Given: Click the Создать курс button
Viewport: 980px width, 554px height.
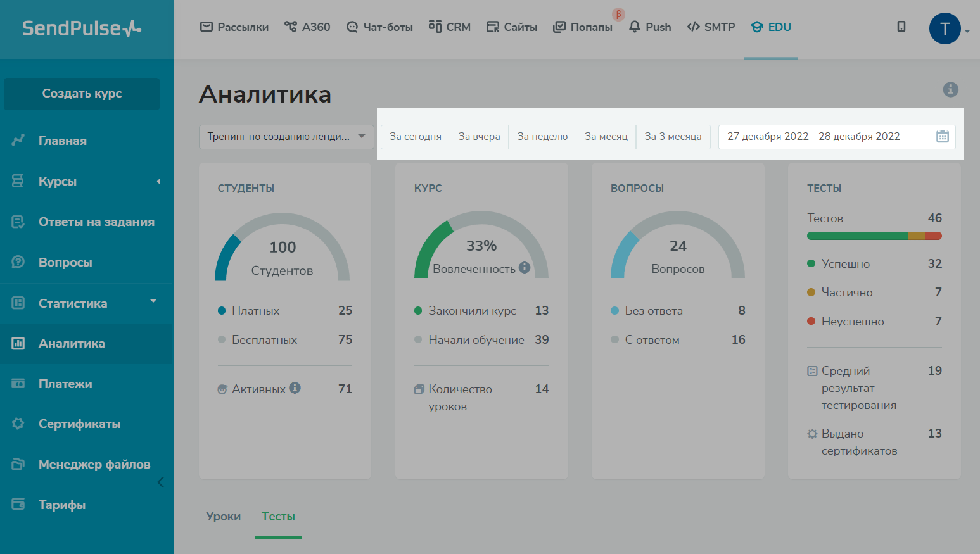Looking at the screenshot, I should (82, 94).
